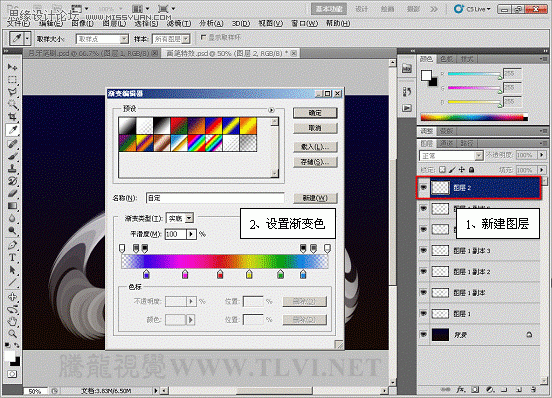Image resolution: width=552 pixels, height=398 pixels.
Task: Select the Blur tool
Action: click(12, 218)
